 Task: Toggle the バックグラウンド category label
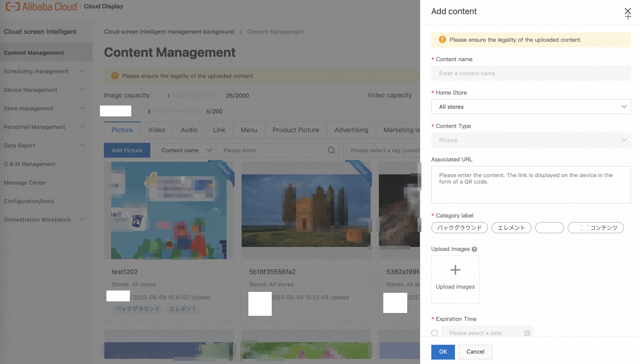tap(459, 227)
